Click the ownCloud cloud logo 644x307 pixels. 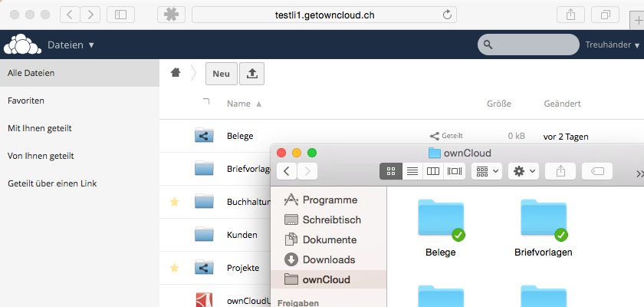click(x=22, y=45)
